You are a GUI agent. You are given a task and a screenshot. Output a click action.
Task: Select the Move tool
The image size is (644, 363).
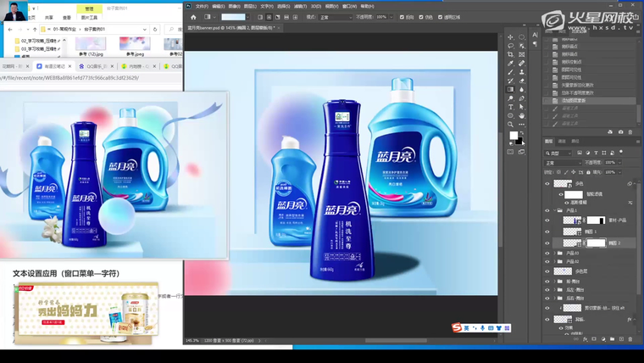click(510, 37)
